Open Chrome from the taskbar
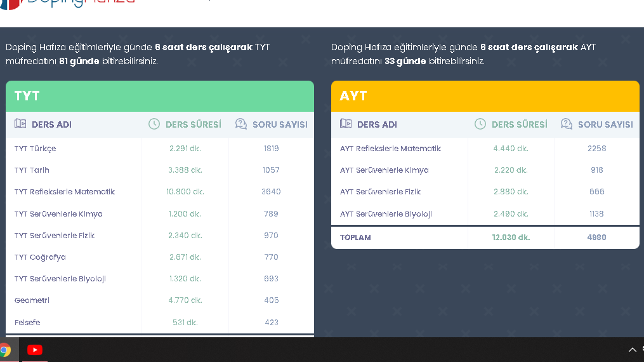The image size is (644, 362). [x=5, y=351]
